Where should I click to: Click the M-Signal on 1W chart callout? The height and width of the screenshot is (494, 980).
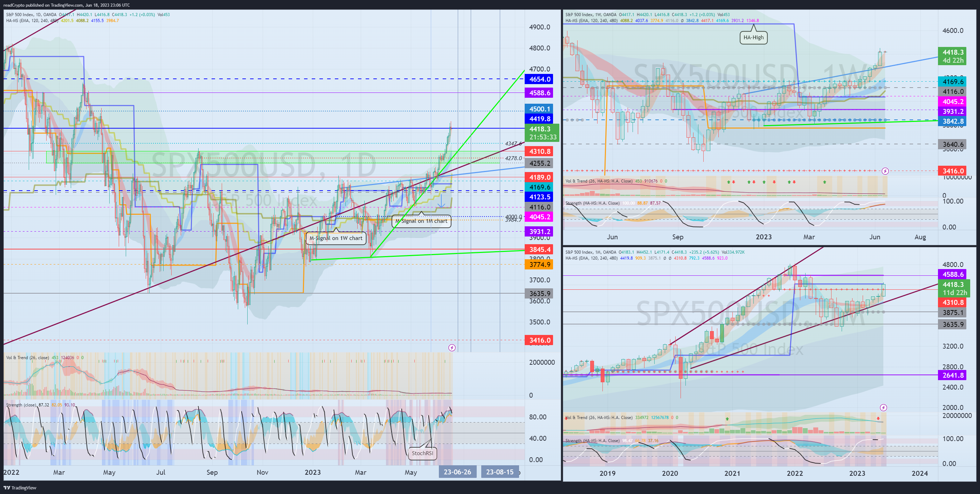point(336,238)
